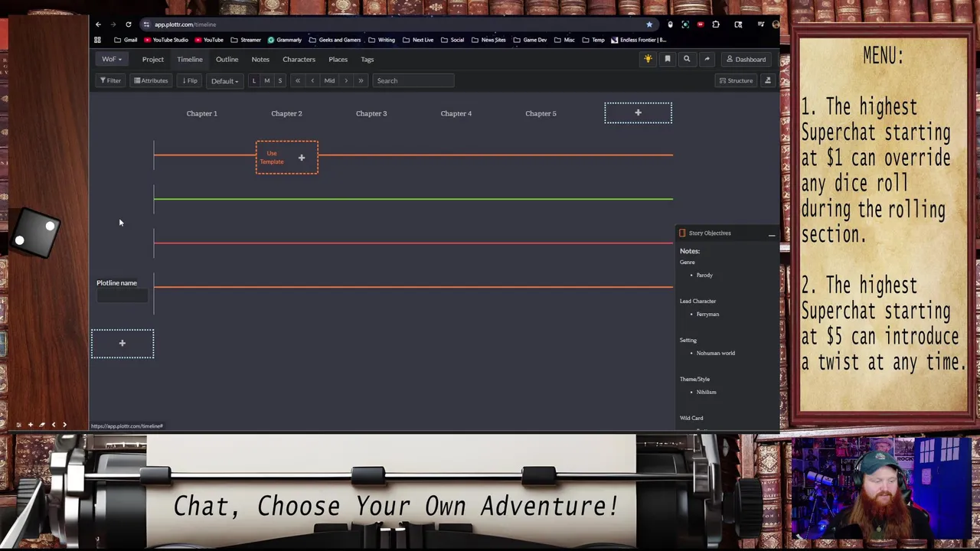Move timeline one step left

(x=312, y=80)
